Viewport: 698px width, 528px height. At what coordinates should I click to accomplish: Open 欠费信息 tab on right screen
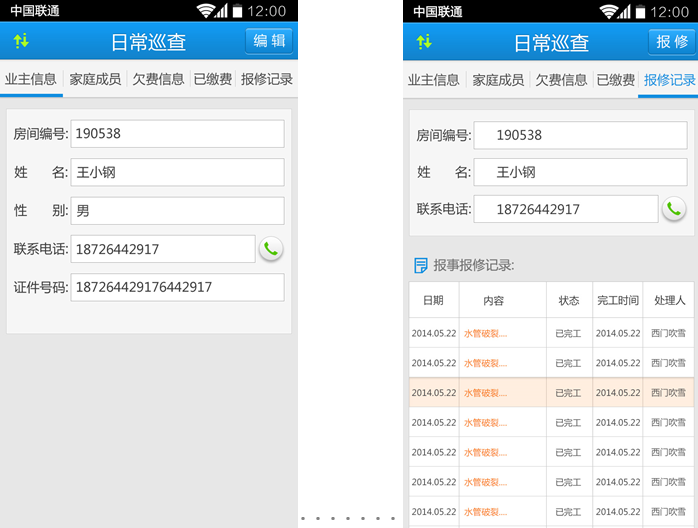coord(561,80)
